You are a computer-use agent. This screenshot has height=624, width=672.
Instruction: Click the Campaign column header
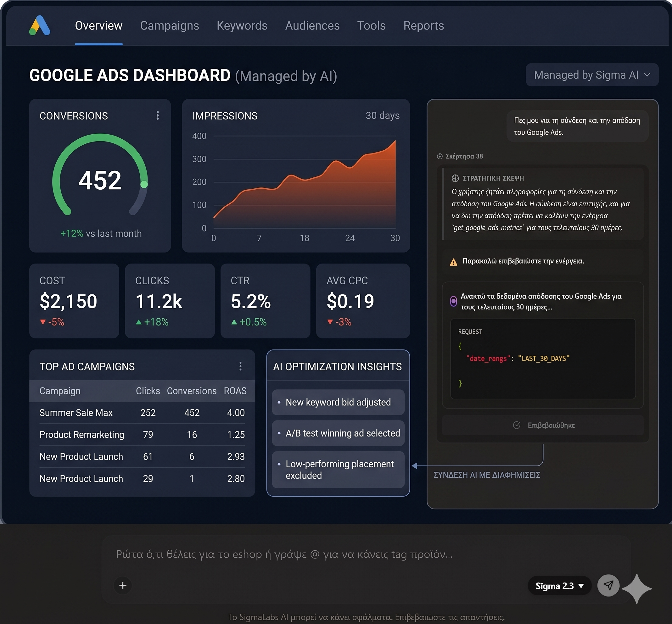60,391
